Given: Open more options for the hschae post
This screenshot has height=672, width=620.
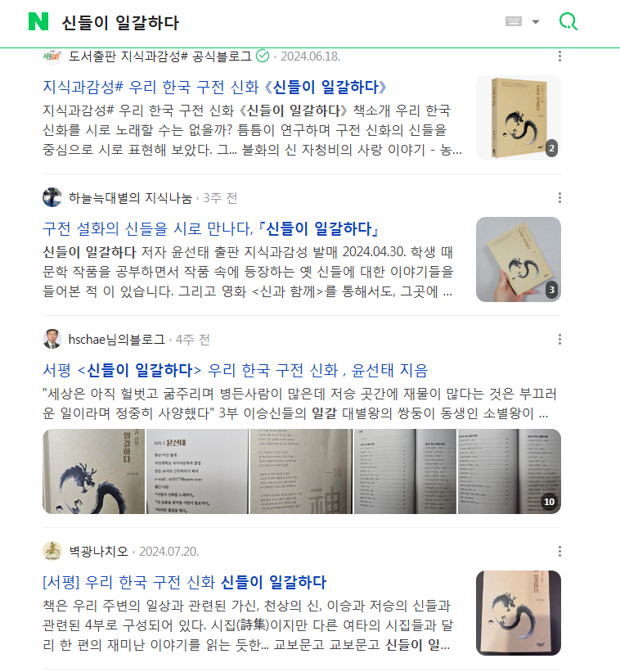Looking at the screenshot, I should pos(559,340).
